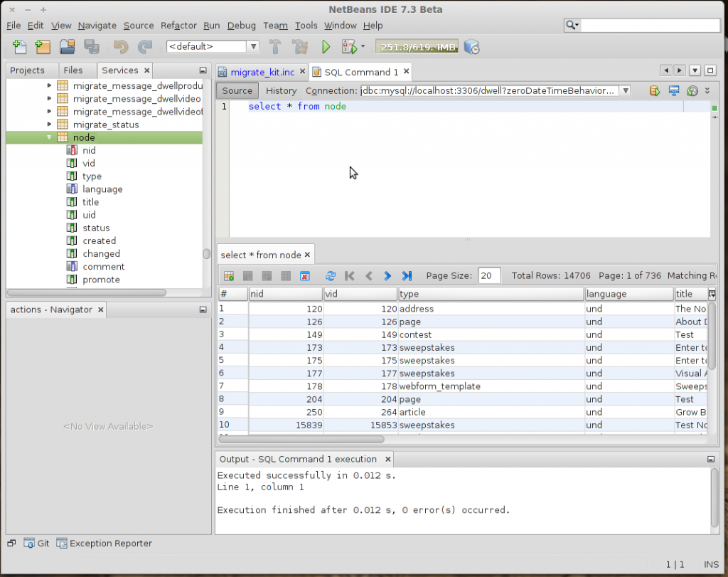Click the Debug Project icon
This screenshot has width=728, height=577.
349,47
